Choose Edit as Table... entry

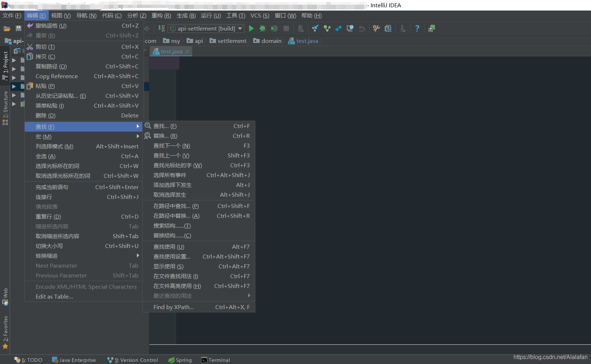coord(83,297)
